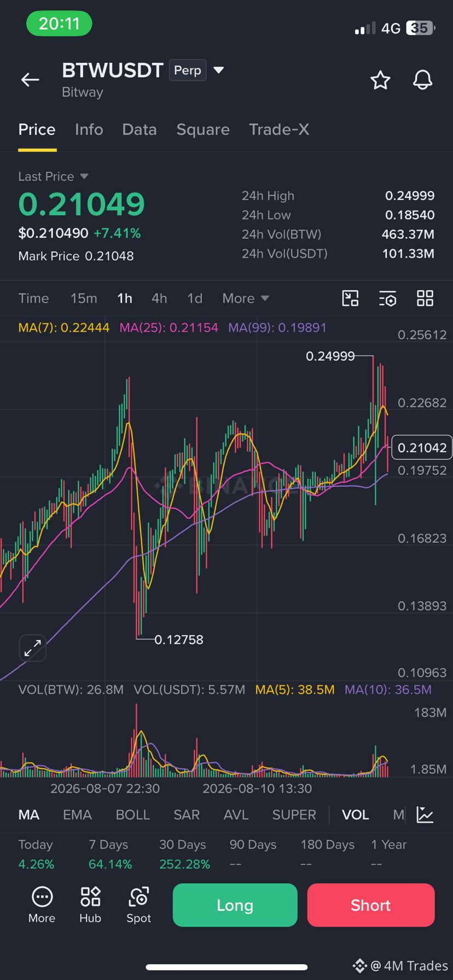Select the 15m chart interval
Image resolution: width=453 pixels, height=980 pixels.
(x=84, y=298)
